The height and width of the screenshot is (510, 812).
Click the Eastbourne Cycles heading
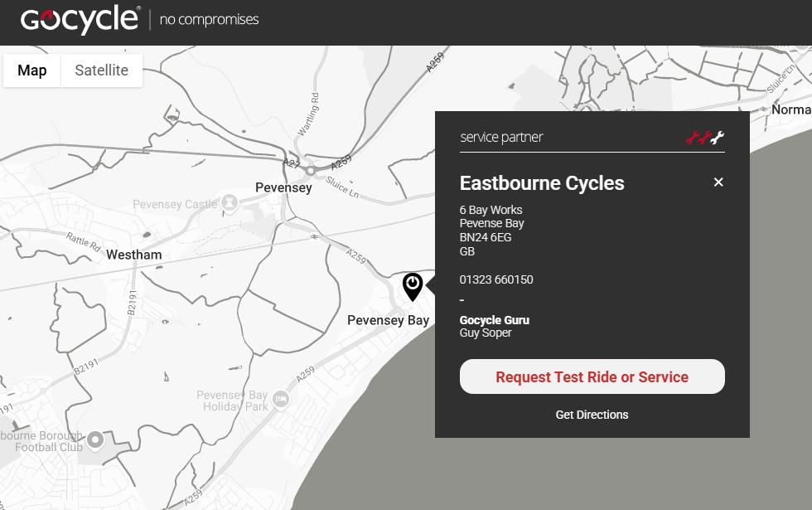coord(542,183)
